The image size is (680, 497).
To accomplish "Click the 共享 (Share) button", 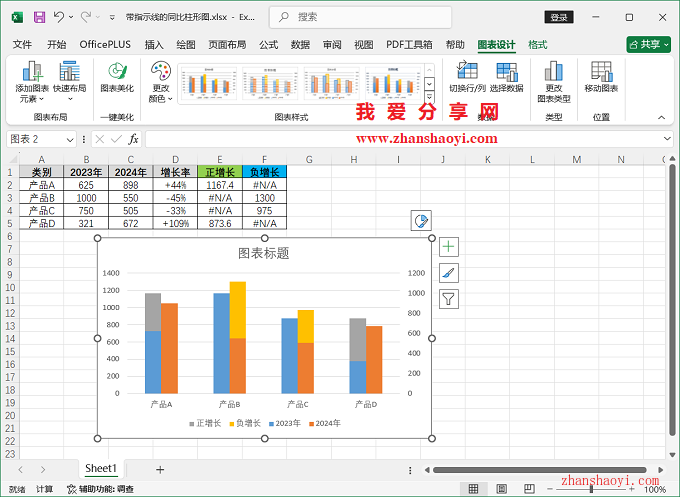I will click(648, 45).
